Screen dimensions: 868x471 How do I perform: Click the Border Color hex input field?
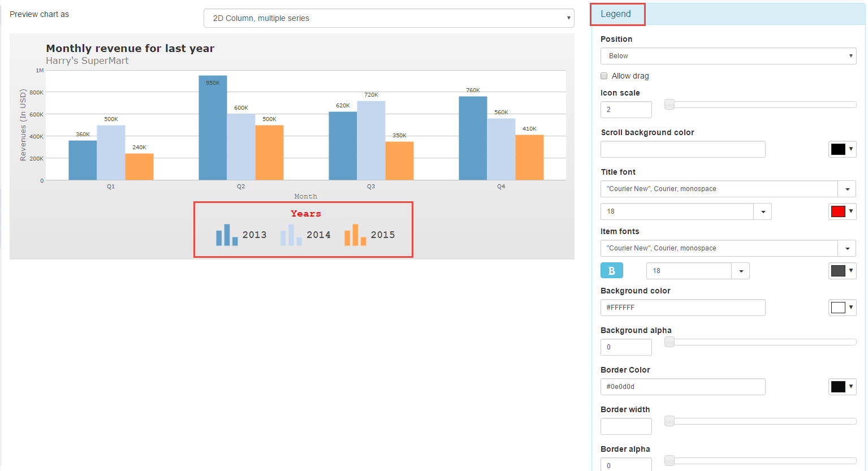(x=683, y=387)
